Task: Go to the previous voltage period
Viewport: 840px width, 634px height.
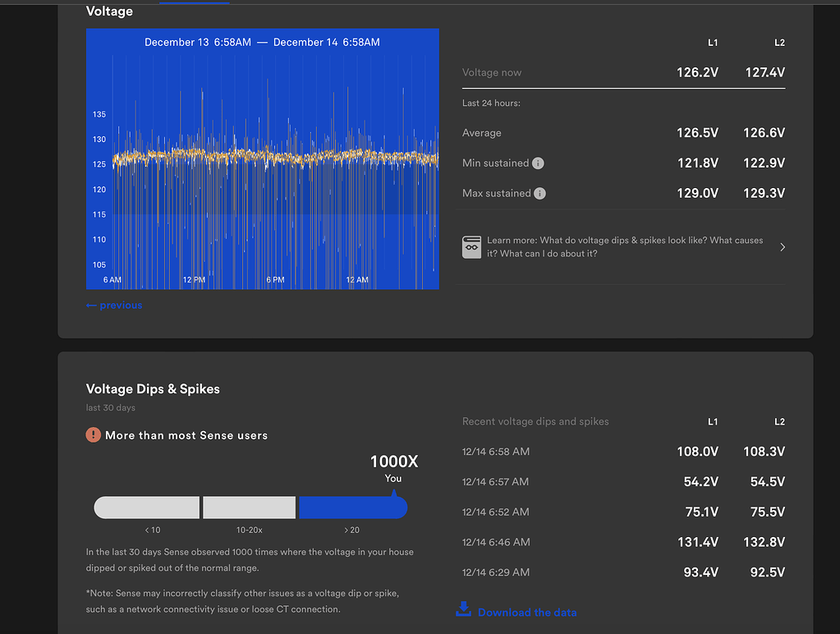Action: click(114, 306)
